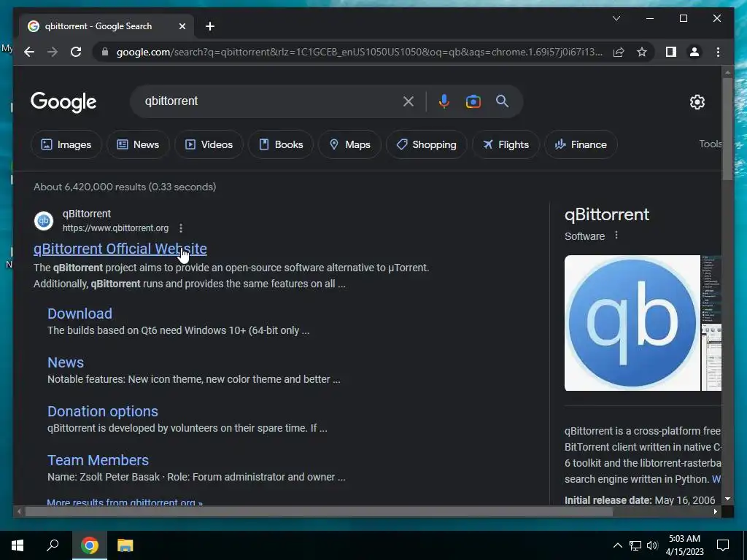Filter results by News chip
Screen dimensions: 747x560
click(x=138, y=144)
